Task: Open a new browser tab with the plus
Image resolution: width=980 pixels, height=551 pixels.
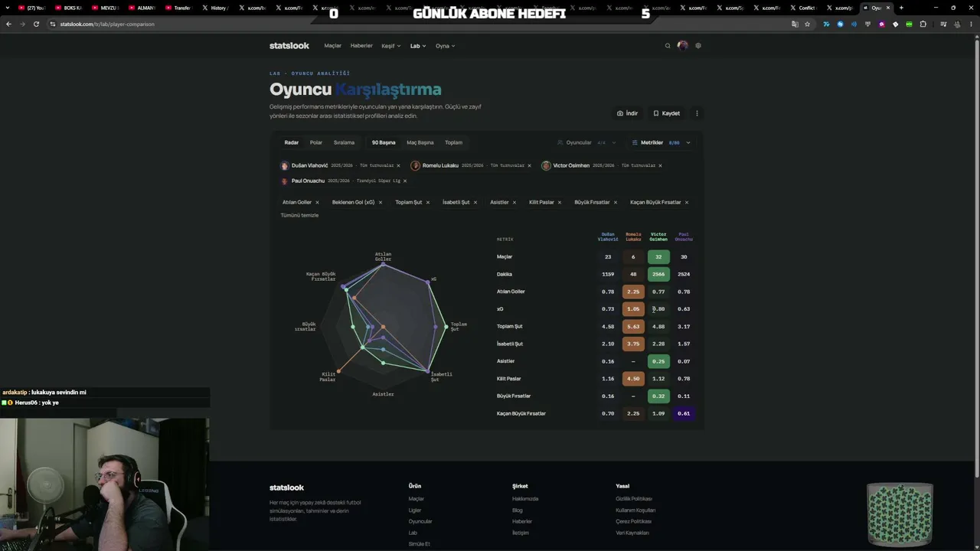Action: pyautogui.click(x=901, y=8)
